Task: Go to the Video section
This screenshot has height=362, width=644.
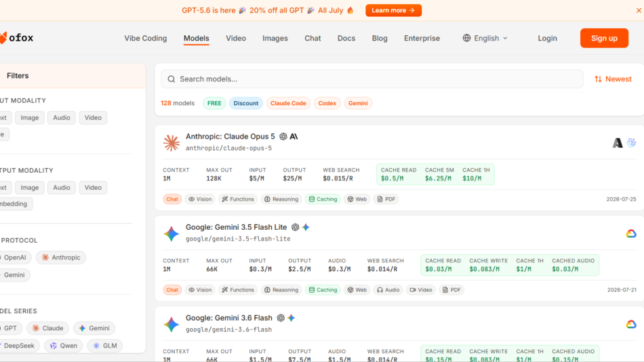Action: pos(236,38)
